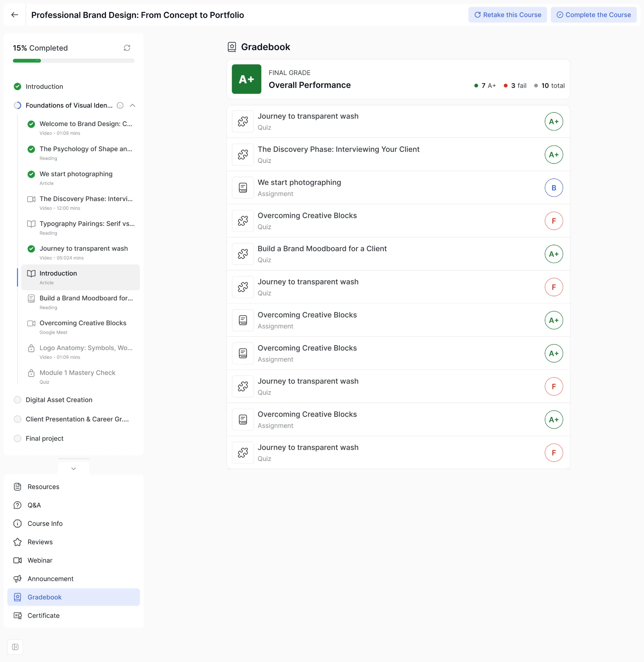644x662 pixels.
Task: Click the F grade badge for Overcoming Creative Blocks quiz
Action: click(554, 221)
